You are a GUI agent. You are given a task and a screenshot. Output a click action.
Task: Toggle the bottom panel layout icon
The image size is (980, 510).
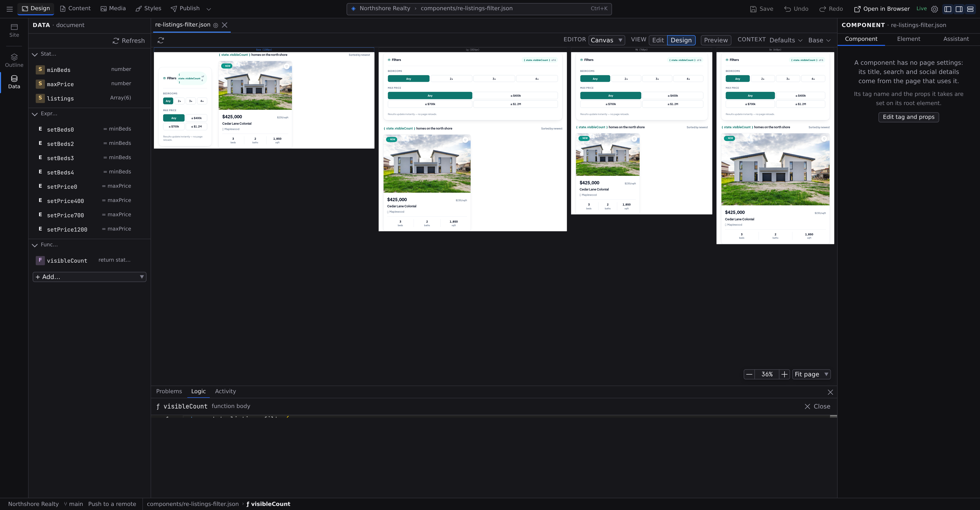970,9
